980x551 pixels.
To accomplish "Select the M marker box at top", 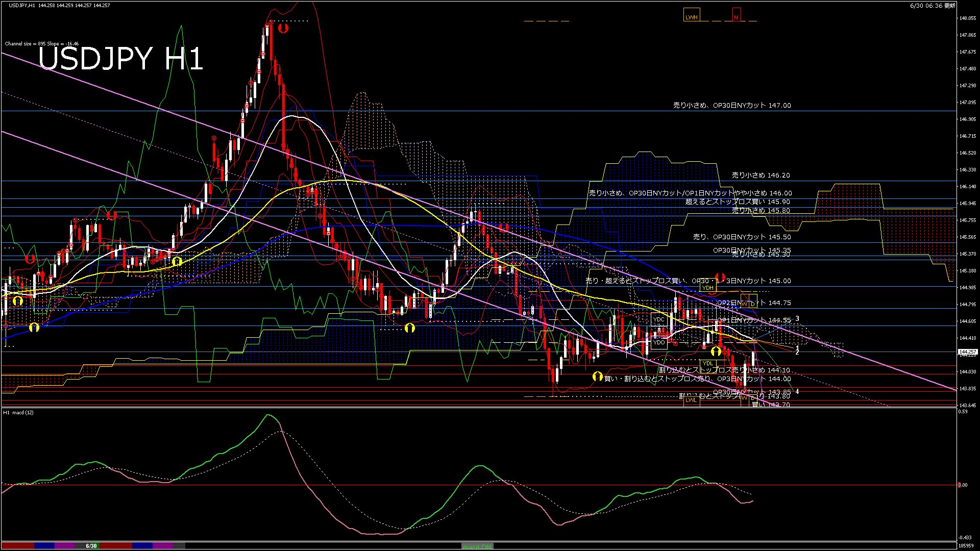I will pos(736,15).
